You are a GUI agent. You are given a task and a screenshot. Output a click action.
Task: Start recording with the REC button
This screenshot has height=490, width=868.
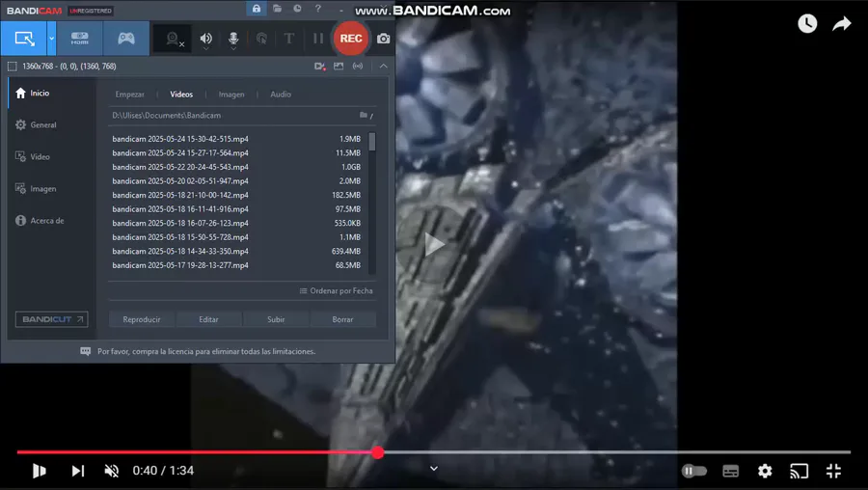pyautogui.click(x=351, y=39)
